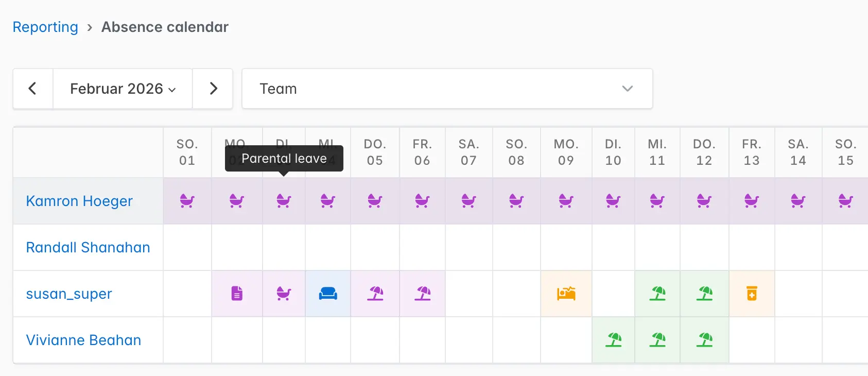Click susan_super's document icon on Monday

pos(237,294)
